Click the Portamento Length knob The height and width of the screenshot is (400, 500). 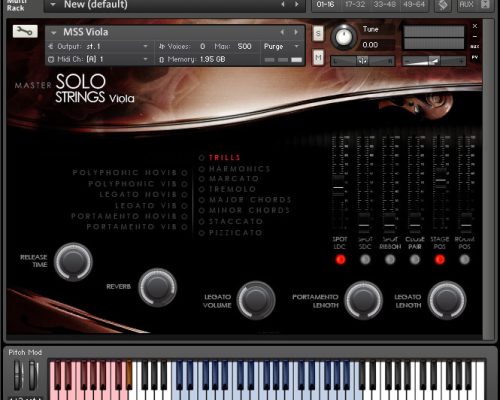[x=364, y=300]
